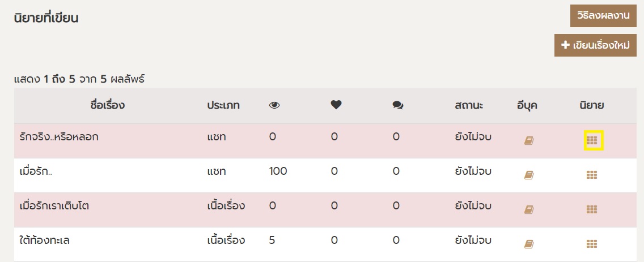Click the heart likes column header
Viewport: 644px width, 262px height.
coord(336,105)
